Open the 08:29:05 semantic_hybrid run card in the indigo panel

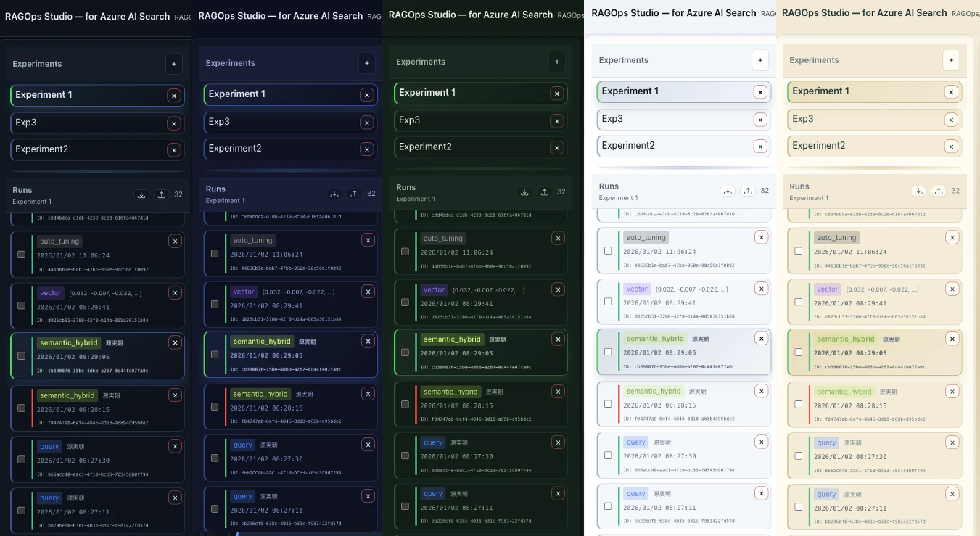[x=291, y=355]
